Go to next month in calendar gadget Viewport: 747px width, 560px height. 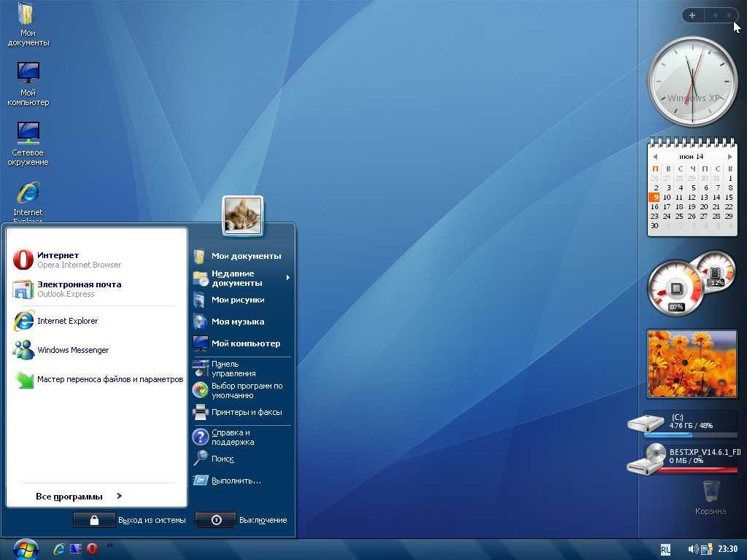pos(729,157)
